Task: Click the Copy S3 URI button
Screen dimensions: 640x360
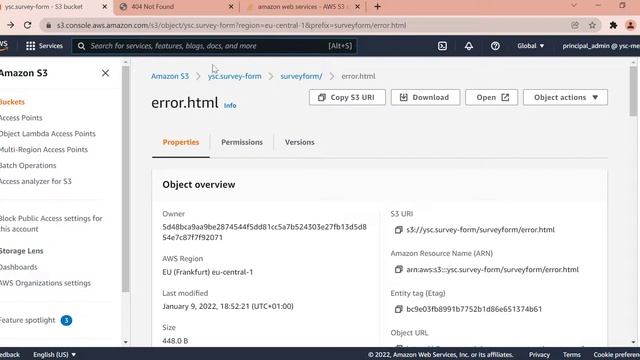Action: pos(347,98)
